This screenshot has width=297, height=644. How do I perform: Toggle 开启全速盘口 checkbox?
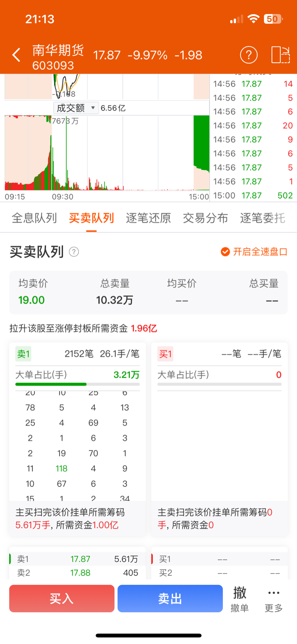point(225,252)
